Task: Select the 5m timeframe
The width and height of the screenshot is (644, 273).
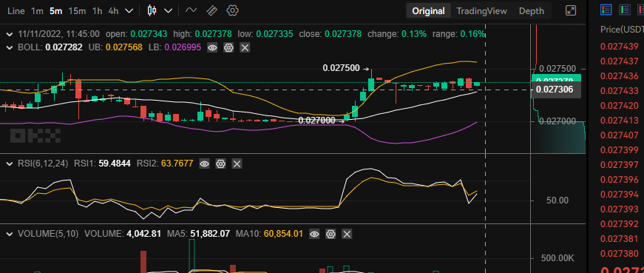Action: 56,11
